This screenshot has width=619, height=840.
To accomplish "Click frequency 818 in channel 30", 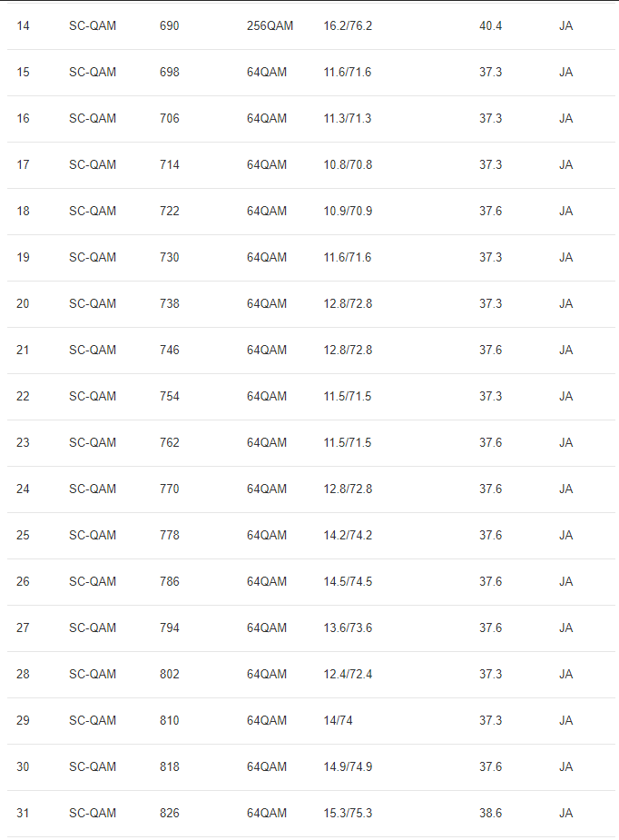I will pos(169,767).
